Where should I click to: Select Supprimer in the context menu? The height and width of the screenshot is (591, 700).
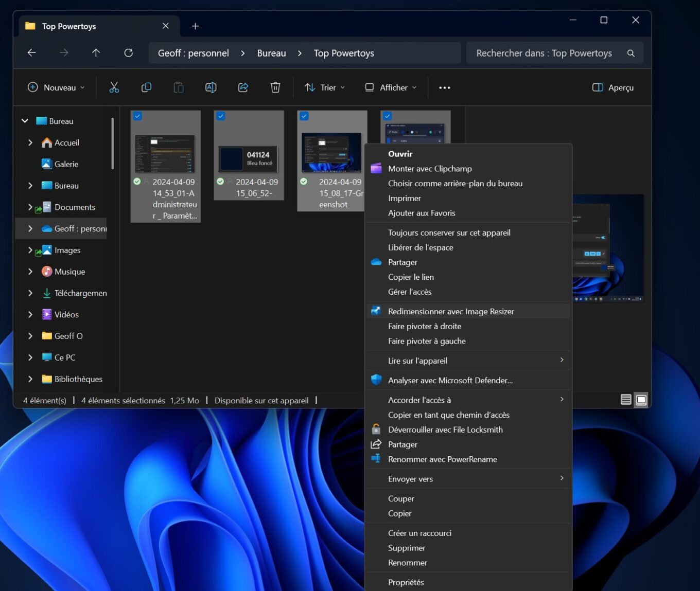coord(468,548)
